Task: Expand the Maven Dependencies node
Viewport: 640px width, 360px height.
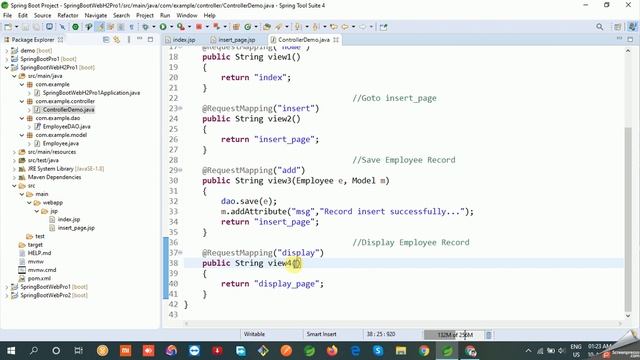Action: click(14, 177)
